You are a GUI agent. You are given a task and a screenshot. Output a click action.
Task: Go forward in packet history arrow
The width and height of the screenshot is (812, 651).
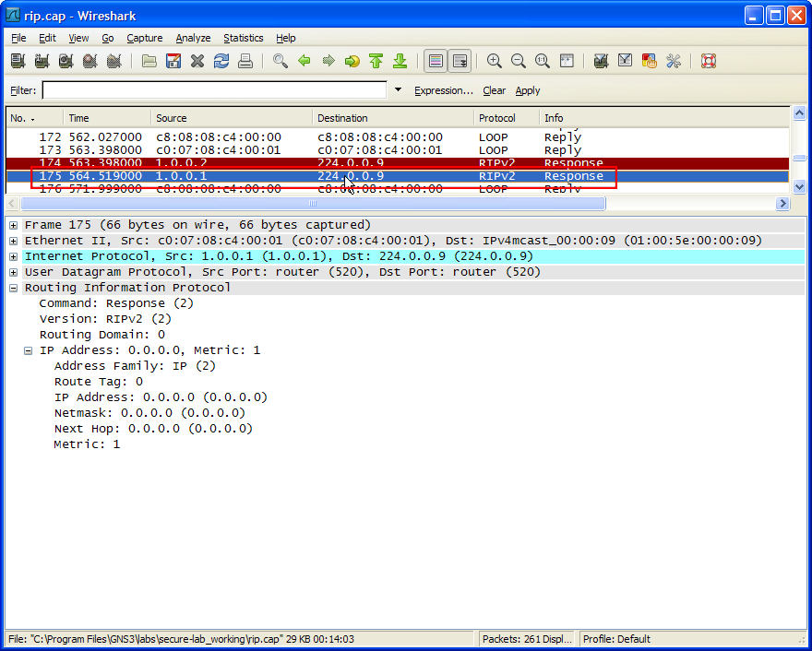(x=328, y=61)
